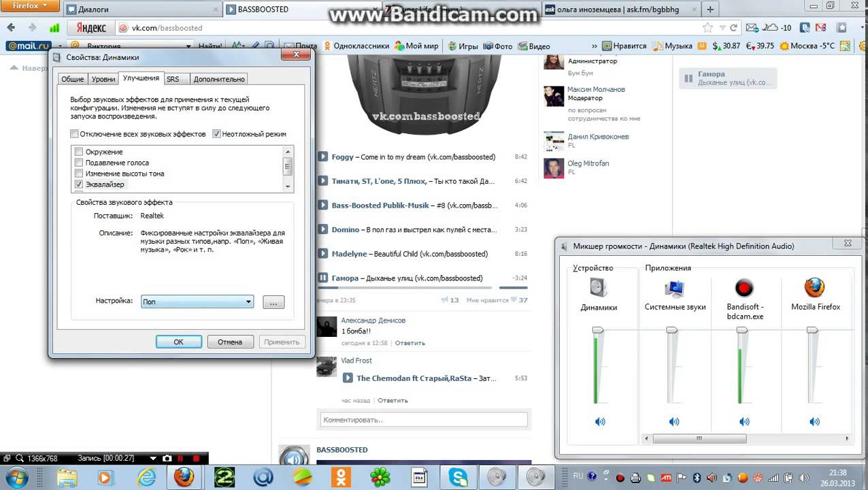Open the Firefox orange menu button

pyautogui.click(x=29, y=6)
